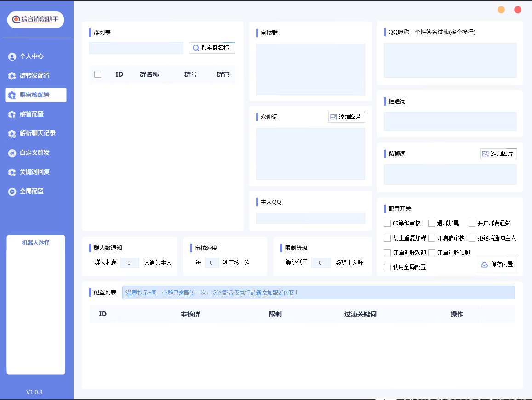Click the 全局配置 sidebar icon
The image size is (532, 400).
click(12, 192)
